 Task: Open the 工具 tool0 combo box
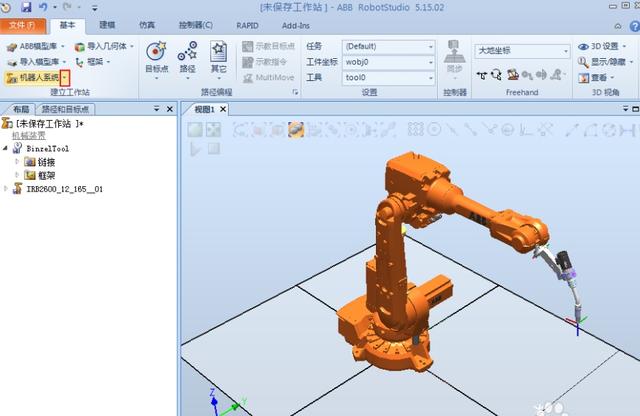point(389,78)
